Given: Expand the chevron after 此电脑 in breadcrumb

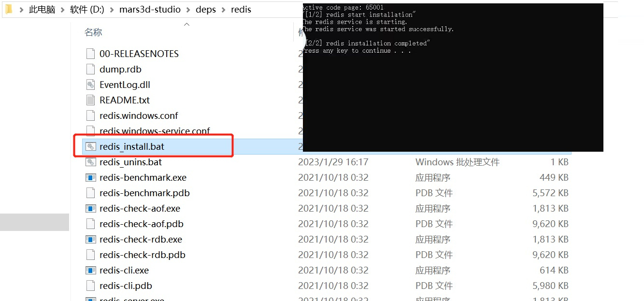Looking at the screenshot, I should pos(62,10).
